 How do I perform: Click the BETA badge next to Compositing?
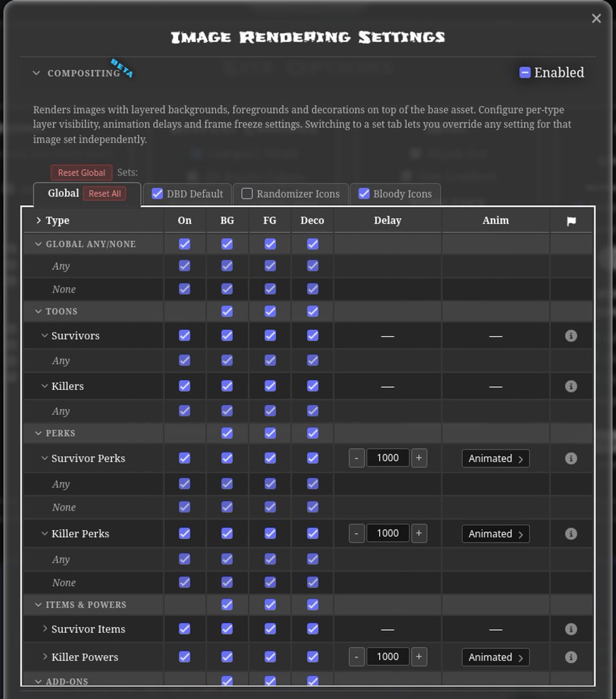pos(122,68)
